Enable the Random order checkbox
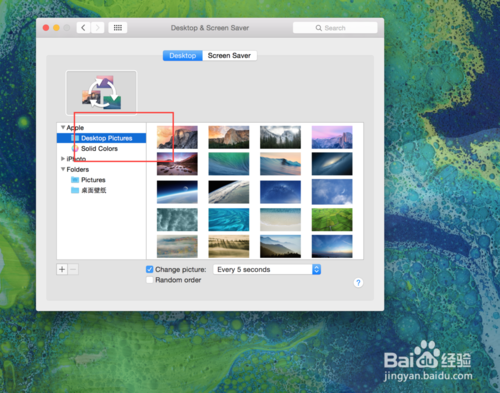The image size is (500, 393). tap(150, 280)
